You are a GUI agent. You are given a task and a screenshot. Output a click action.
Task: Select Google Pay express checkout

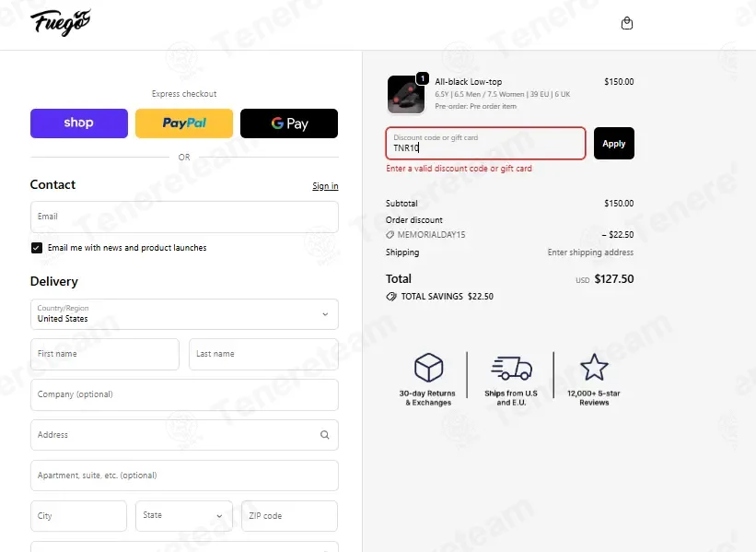(x=289, y=123)
